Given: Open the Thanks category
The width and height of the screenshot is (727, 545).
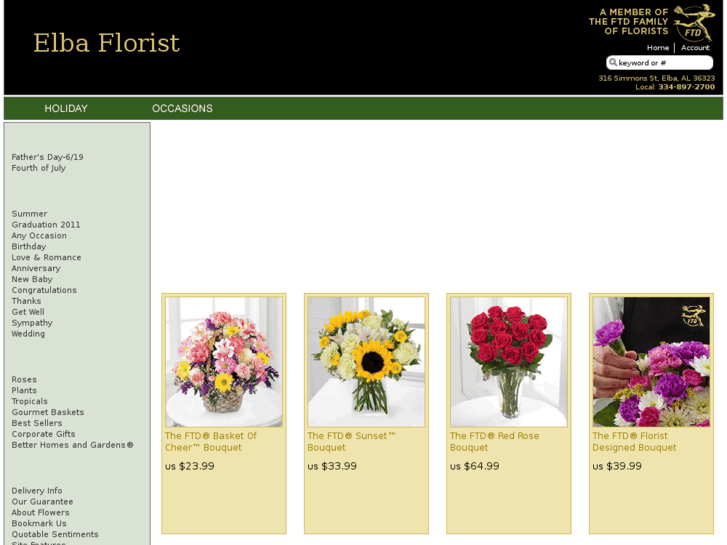Looking at the screenshot, I should pyautogui.click(x=26, y=301).
